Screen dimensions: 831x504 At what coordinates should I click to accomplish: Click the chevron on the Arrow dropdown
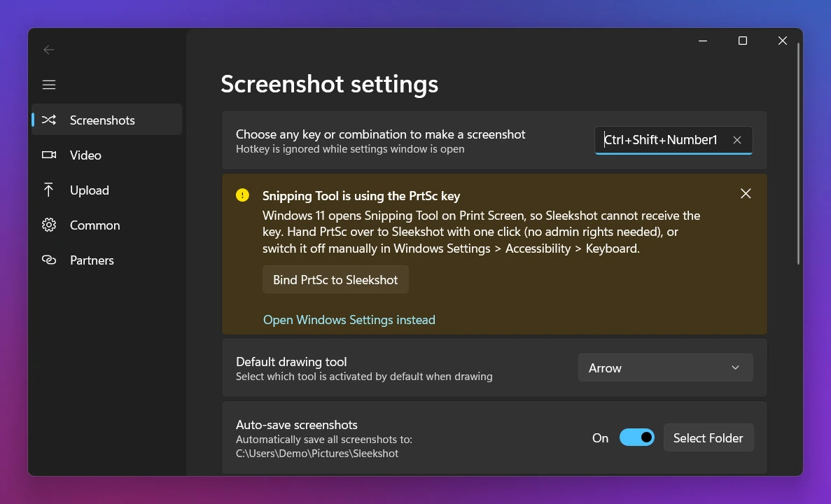click(735, 367)
